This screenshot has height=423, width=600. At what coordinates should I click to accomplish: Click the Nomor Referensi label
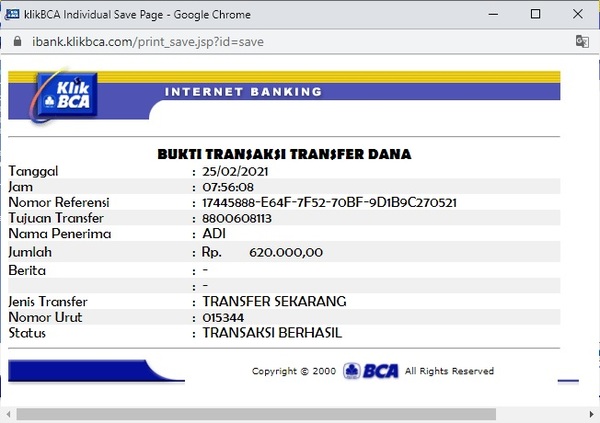[x=59, y=202]
